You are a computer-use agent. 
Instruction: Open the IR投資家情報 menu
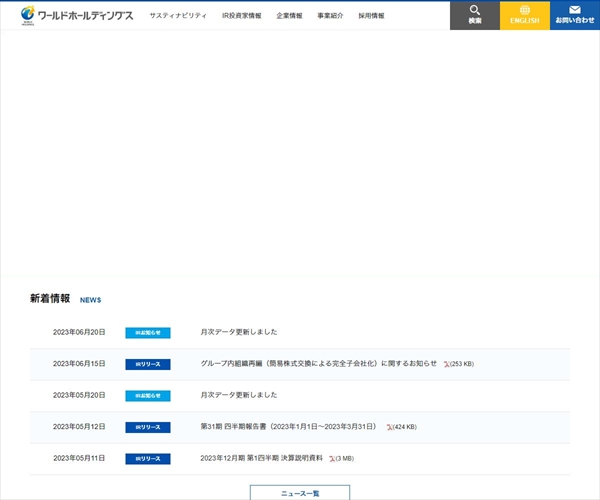pyautogui.click(x=241, y=16)
